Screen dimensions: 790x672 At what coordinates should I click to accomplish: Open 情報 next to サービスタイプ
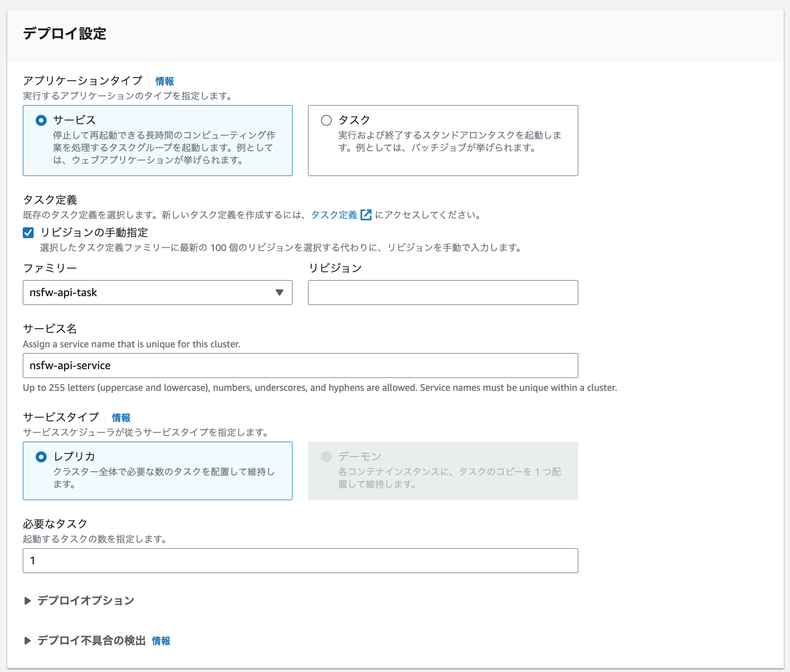click(121, 417)
